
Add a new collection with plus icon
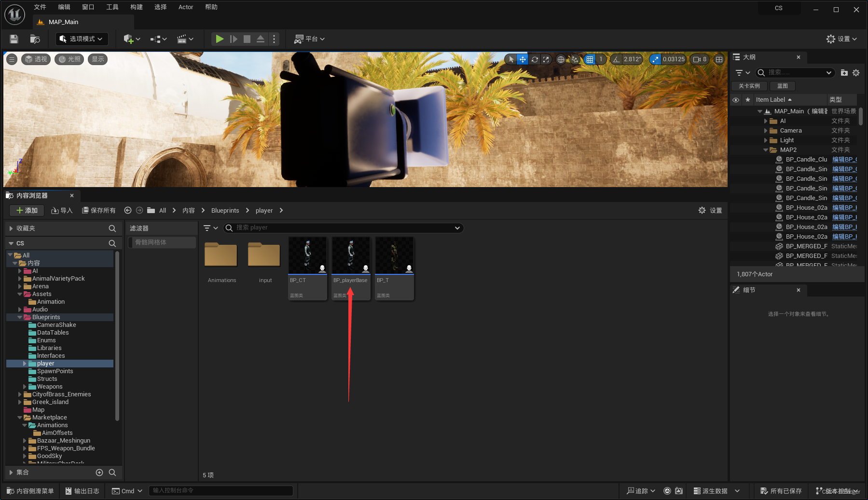pyautogui.click(x=99, y=473)
